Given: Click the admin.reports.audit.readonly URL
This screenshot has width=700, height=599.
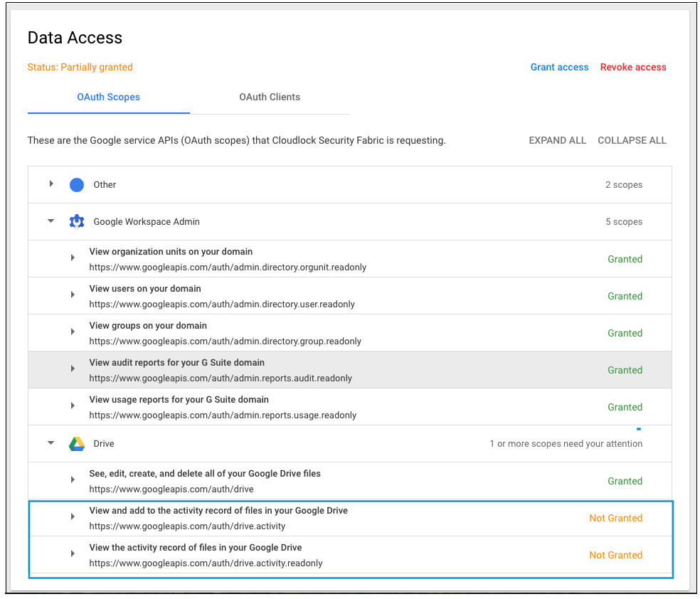Looking at the screenshot, I should (221, 378).
